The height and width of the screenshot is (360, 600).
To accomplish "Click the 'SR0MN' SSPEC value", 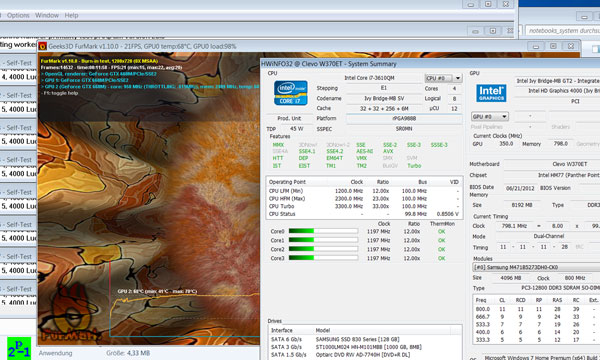I will click(404, 129).
